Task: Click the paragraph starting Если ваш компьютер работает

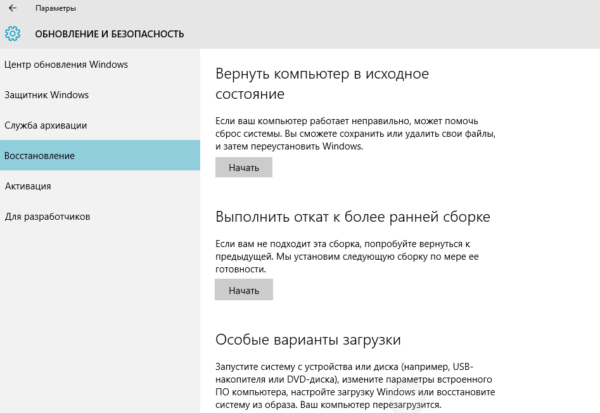Action: click(355, 134)
